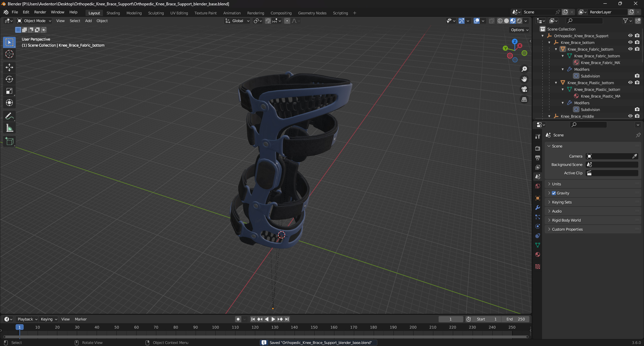Open the Playback dropdown in timeline
This screenshot has height=346, width=644.
click(x=28, y=319)
